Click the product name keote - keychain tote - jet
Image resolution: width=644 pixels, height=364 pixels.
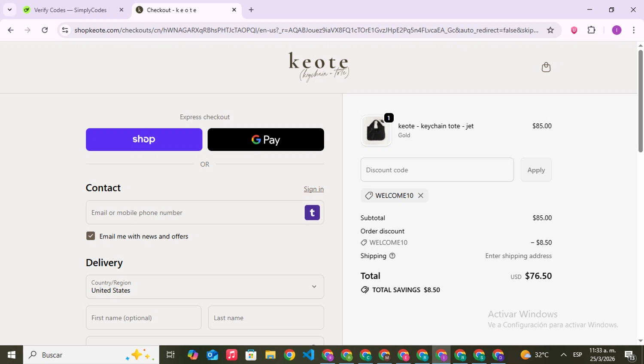point(436,126)
